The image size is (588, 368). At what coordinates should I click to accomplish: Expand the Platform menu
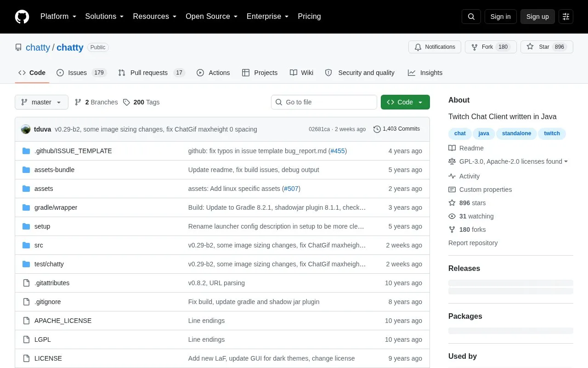pyautogui.click(x=58, y=17)
